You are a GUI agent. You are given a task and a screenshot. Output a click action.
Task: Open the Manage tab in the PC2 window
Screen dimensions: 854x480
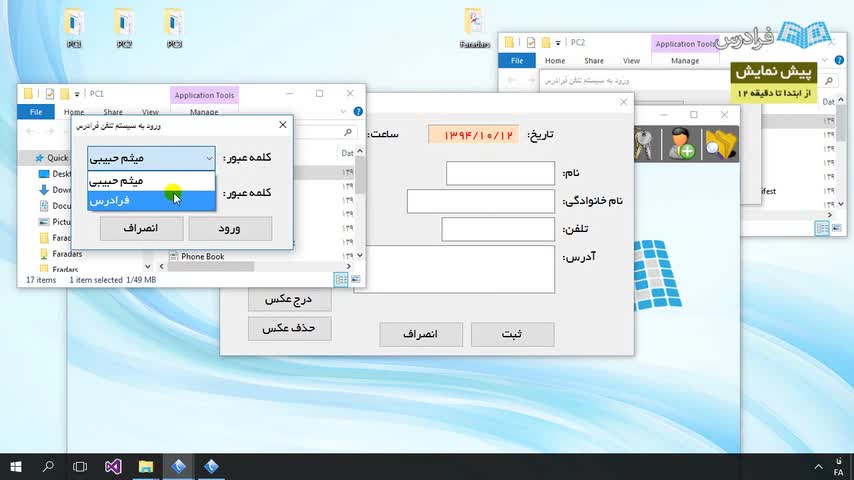tap(685, 60)
